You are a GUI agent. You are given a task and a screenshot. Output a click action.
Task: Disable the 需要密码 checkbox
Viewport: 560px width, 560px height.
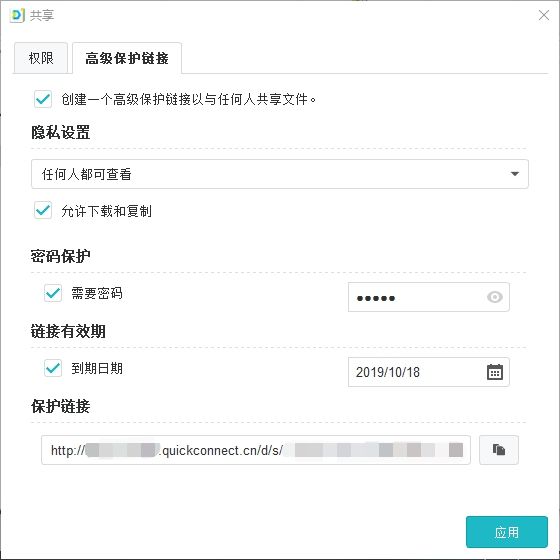53,293
